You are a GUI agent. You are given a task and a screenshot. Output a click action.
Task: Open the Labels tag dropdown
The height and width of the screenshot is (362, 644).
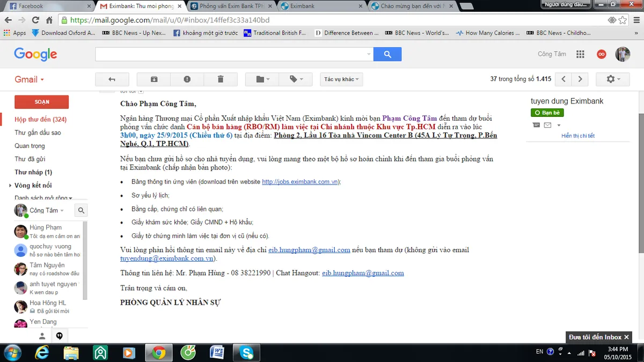(296, 79)
